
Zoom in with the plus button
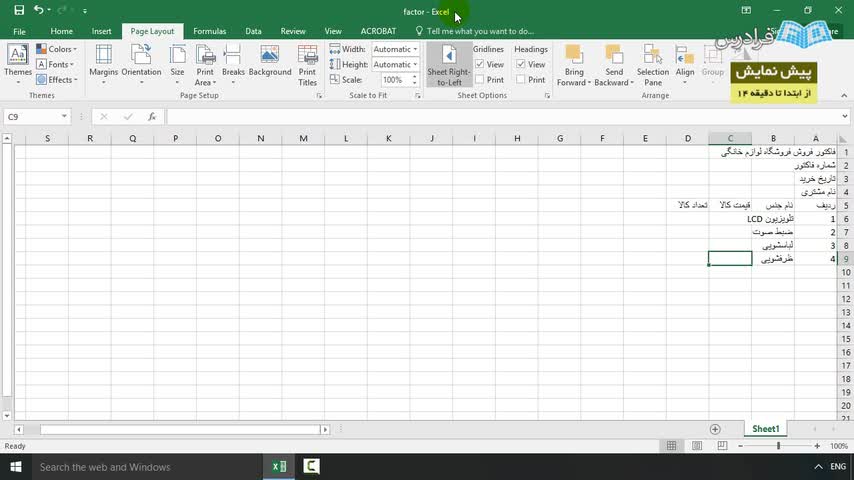pyautogui.click(x=817, y=446)
